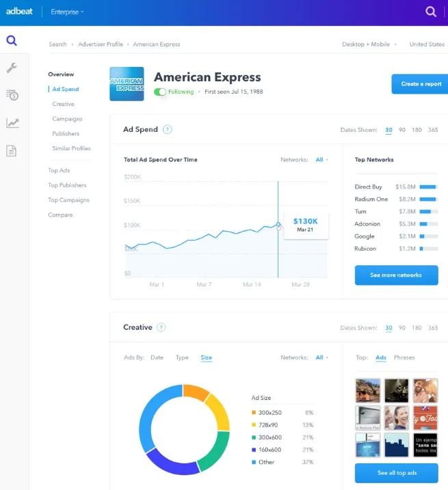Click the help icon next to Ad Spend

(x=168, y=129)
